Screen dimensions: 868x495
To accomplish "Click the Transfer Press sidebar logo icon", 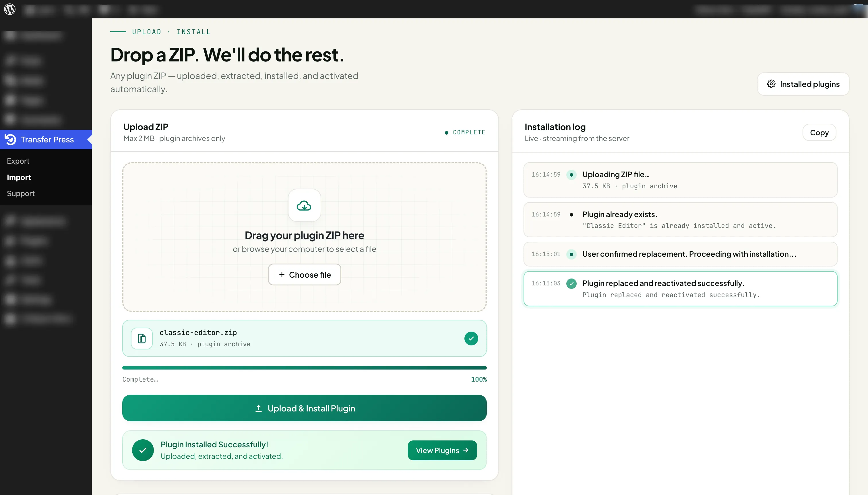I will 11,139.
